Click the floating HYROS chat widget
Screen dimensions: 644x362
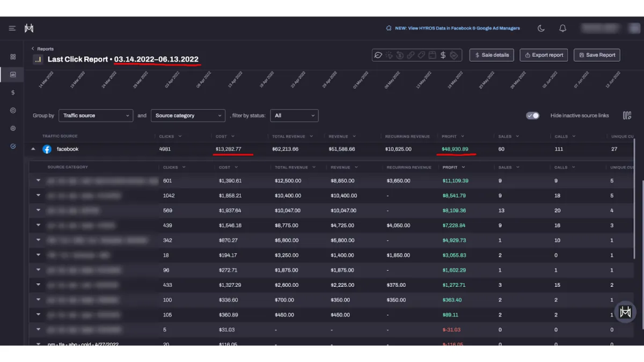pyautogui.click(x=625, y=312)
